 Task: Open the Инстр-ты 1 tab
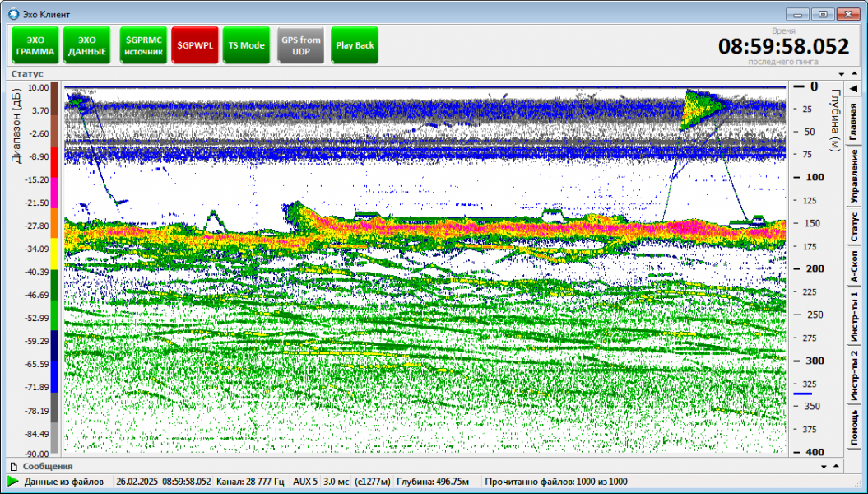click(853, 317)
